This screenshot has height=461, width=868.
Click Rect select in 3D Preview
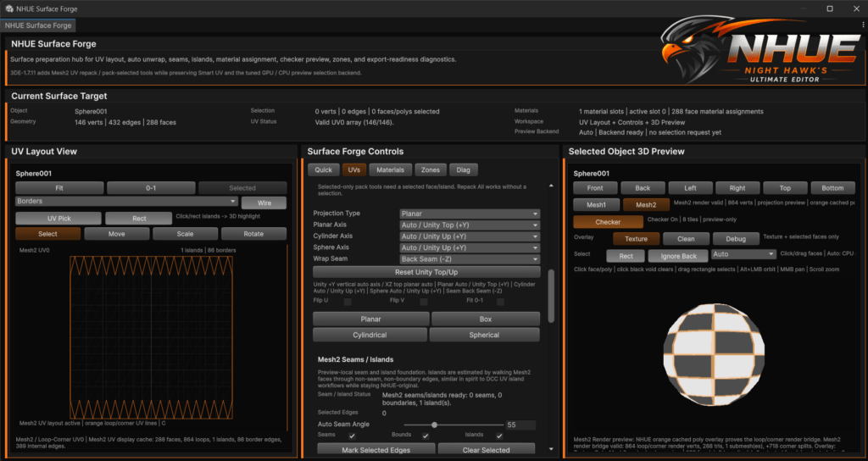pos(626,256)
